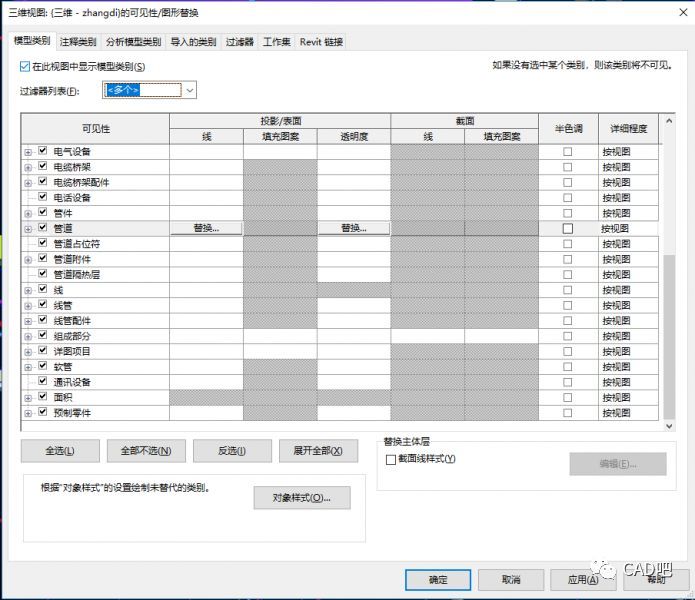Open the 过滤器列表 dropdown
The image size is (695, 600).
190,90
